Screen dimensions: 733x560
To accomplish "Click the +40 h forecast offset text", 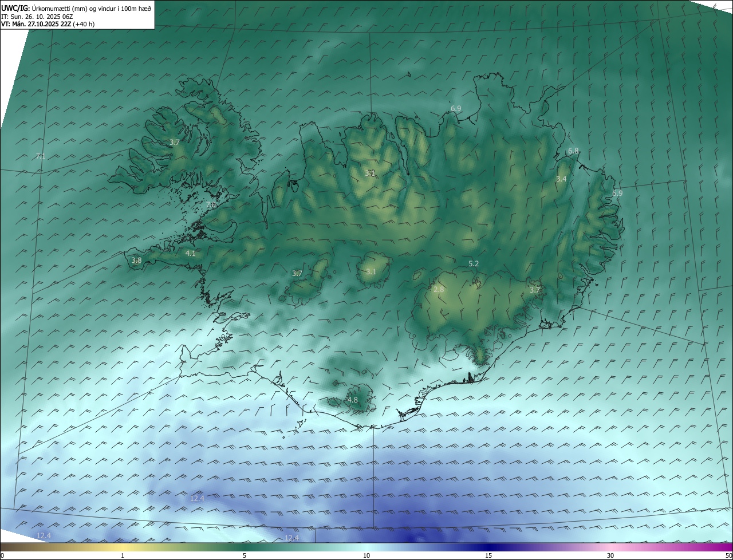I will (x=84, y=24).
